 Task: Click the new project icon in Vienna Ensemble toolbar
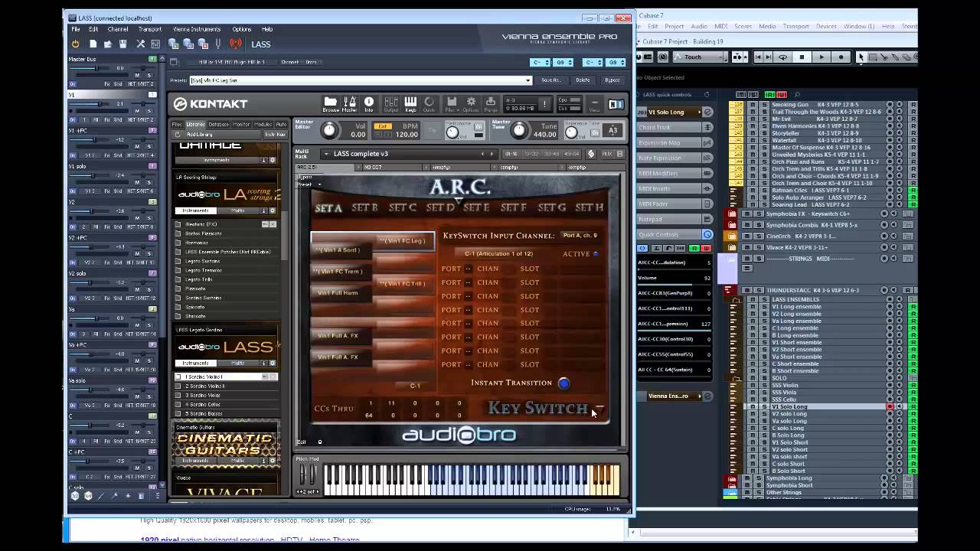[x=93, y=44]
